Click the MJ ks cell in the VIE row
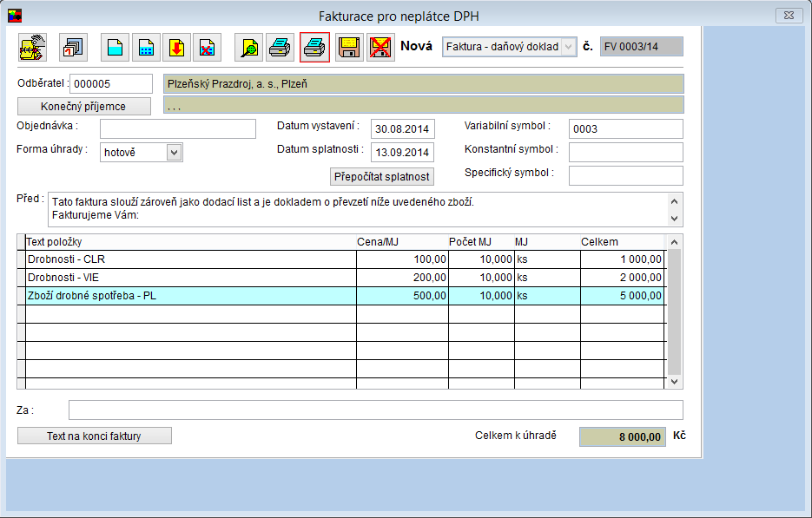812x518 pixels. tap(547, 278)
